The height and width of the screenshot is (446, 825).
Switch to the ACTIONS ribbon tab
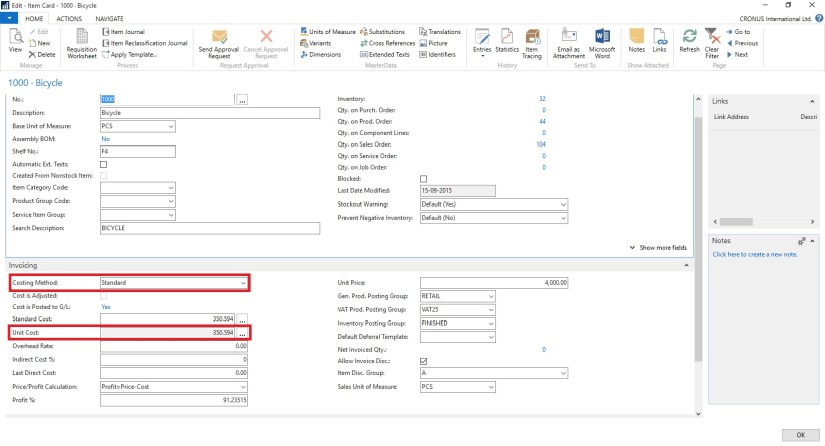tap(70, 18)
